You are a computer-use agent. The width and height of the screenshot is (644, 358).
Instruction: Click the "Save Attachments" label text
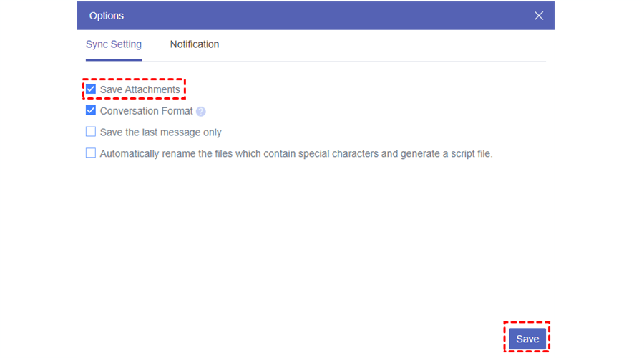click(x=140, y=89)
